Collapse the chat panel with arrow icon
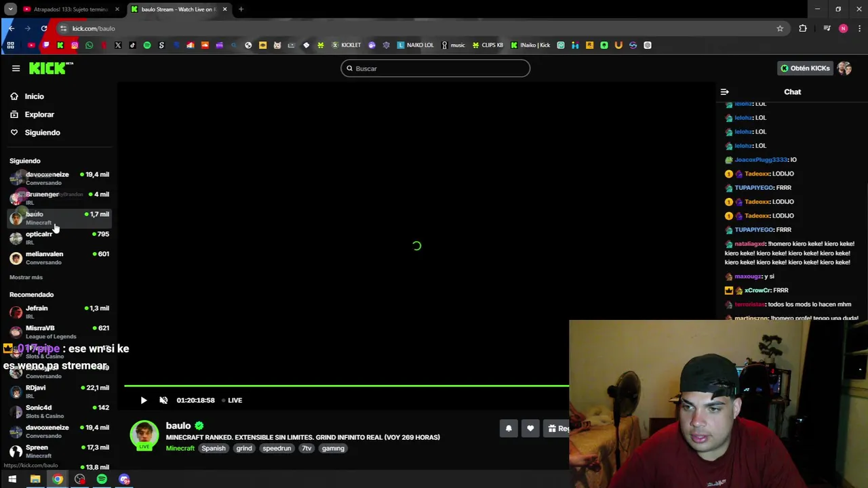 (724, 91)
